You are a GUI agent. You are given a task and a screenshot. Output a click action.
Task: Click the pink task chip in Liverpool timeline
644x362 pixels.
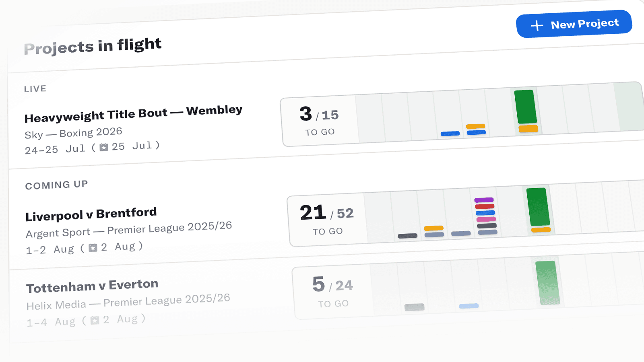click(486, 219)
